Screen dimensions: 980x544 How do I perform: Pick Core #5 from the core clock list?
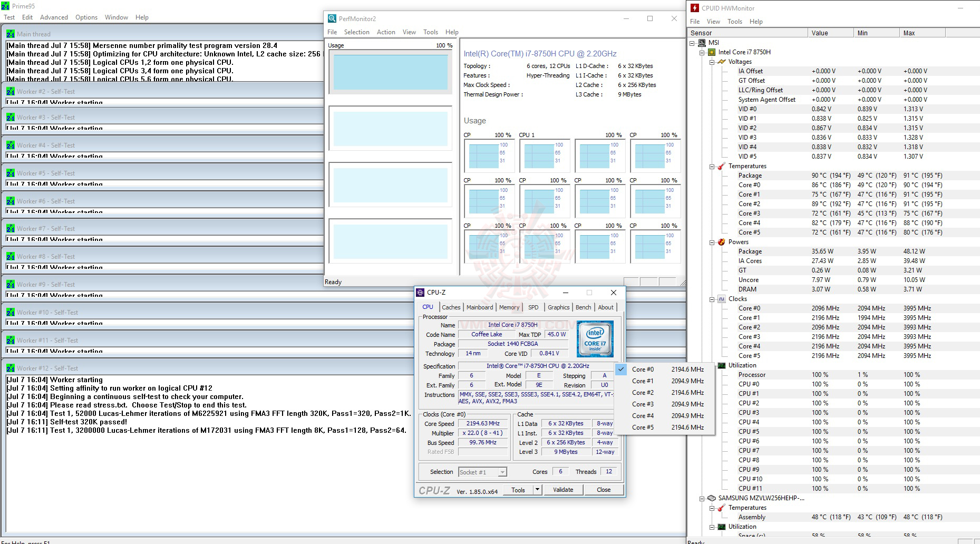643,428
